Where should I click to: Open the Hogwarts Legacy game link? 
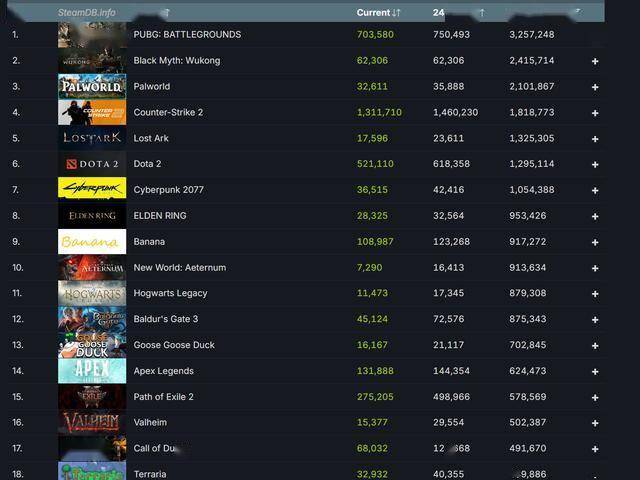[171, 293]
